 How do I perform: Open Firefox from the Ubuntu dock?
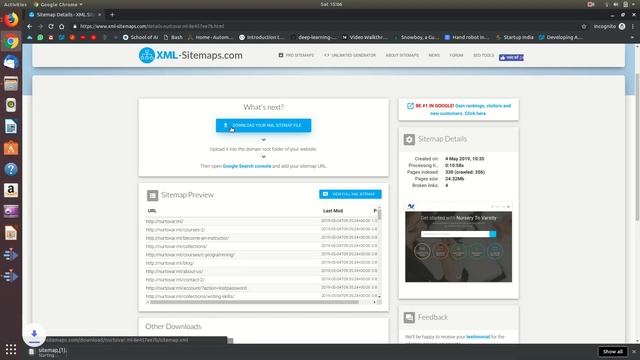coord(11,20)
